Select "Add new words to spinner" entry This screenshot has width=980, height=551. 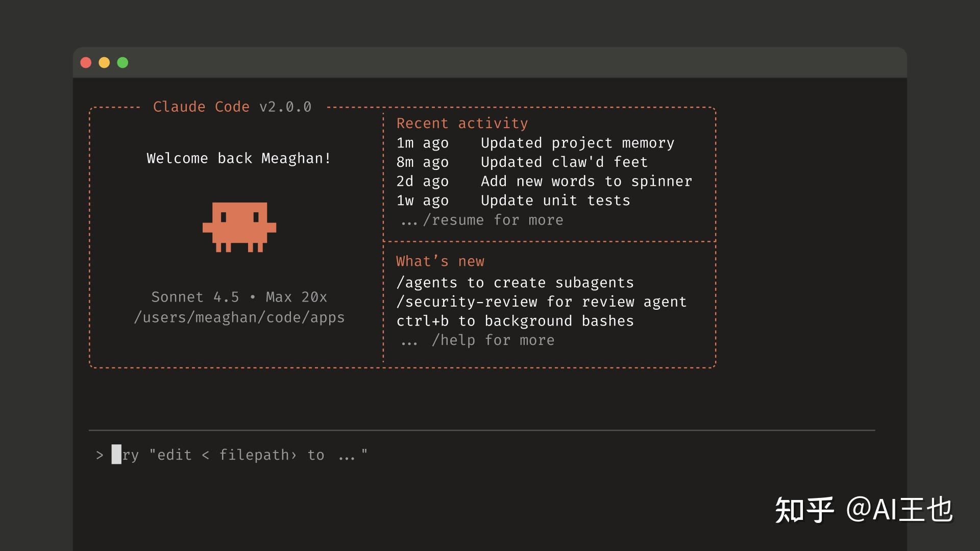pyautogui.click(x=586, y=182)
